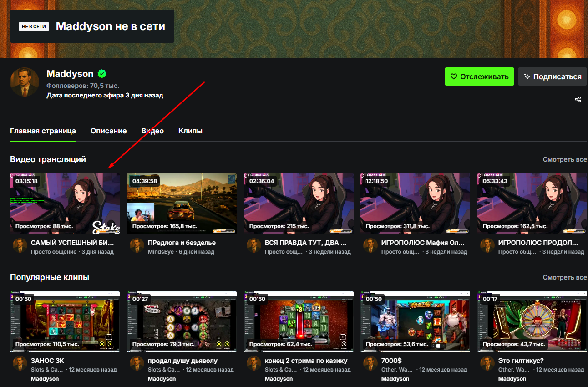Image resolution: width=588 pixels, height=387 pixels.
Task: Click the avatar beside the '7000$' clip
Action: [370, 364]
